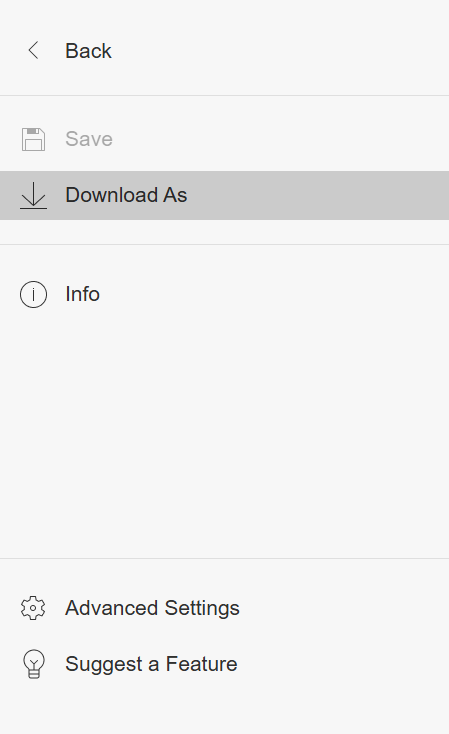Click the floppy disk Save icon
449x734 pixels.
[x=33, y=139]
